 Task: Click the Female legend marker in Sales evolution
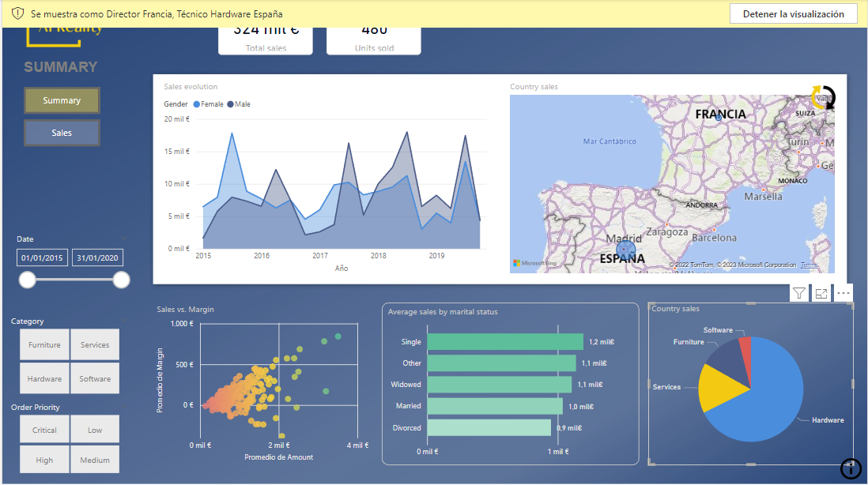pos(196,104)
